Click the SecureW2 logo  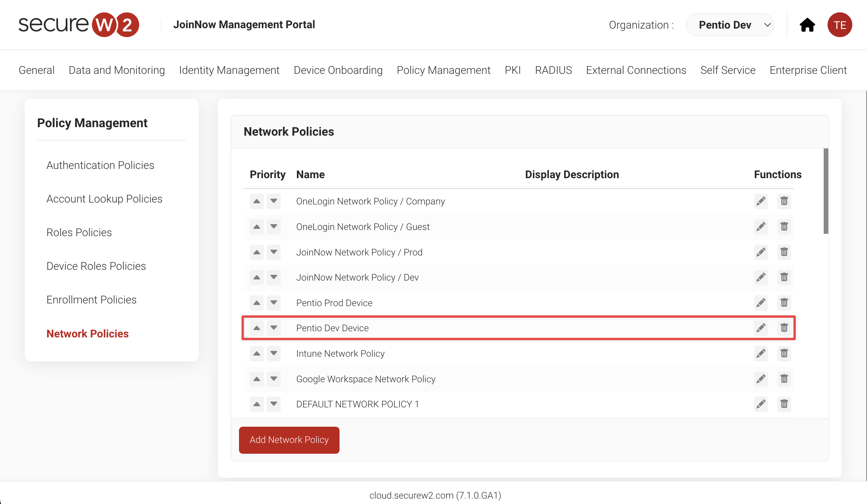click(x=79, y=25)
